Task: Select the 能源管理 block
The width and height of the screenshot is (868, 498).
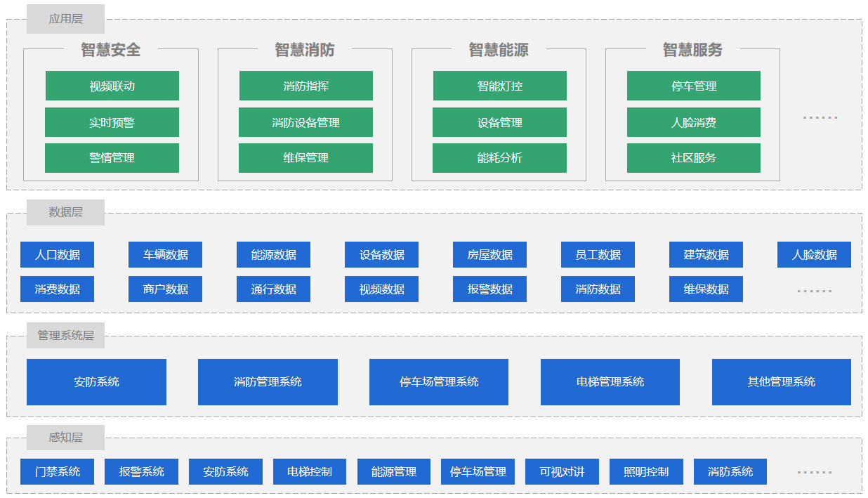Action: point(394,472)
